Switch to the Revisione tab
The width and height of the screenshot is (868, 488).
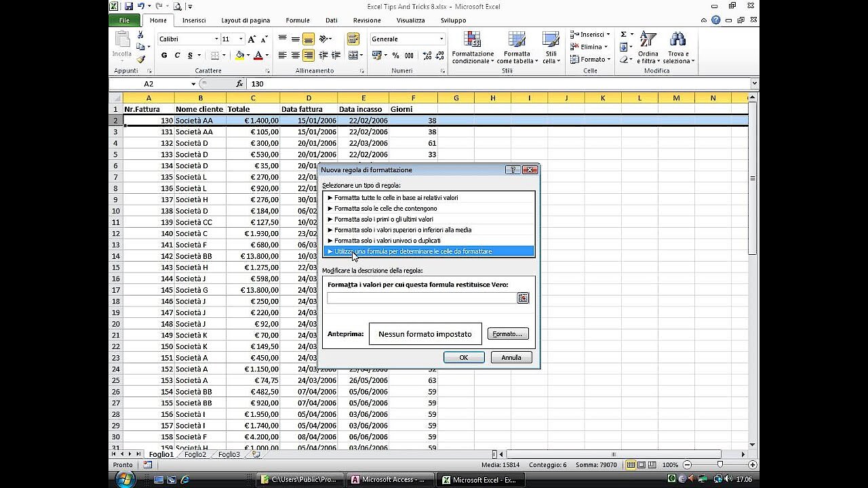[367, 20]
